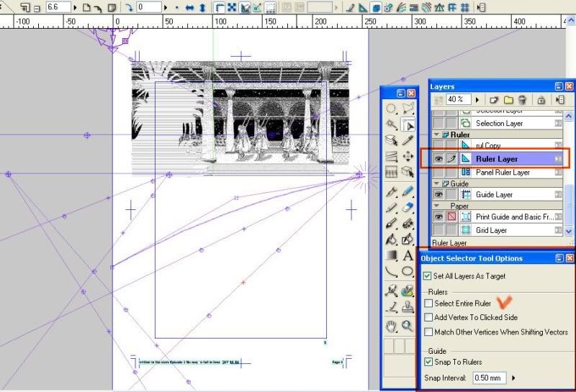Show the Grid Layer visibility box
The image size is (576, 392).
438,230
